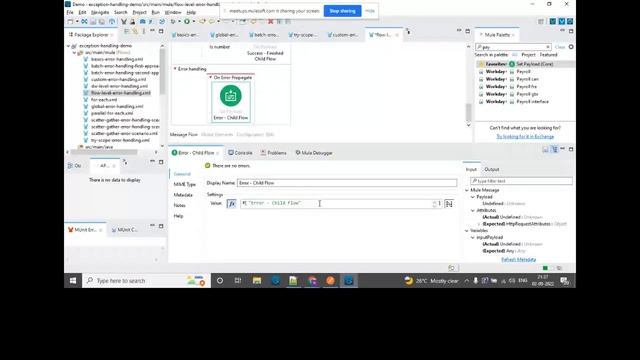This screenshot has width=640, height=360.
Task: Open the try-scope editor tab
Action: pos(303,35)
